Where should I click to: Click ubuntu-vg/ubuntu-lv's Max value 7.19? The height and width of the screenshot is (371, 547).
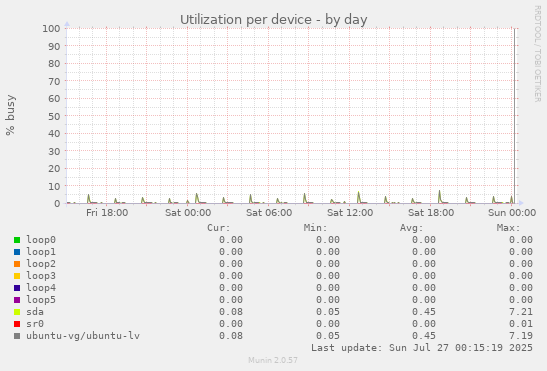click(x=521, y=336)
